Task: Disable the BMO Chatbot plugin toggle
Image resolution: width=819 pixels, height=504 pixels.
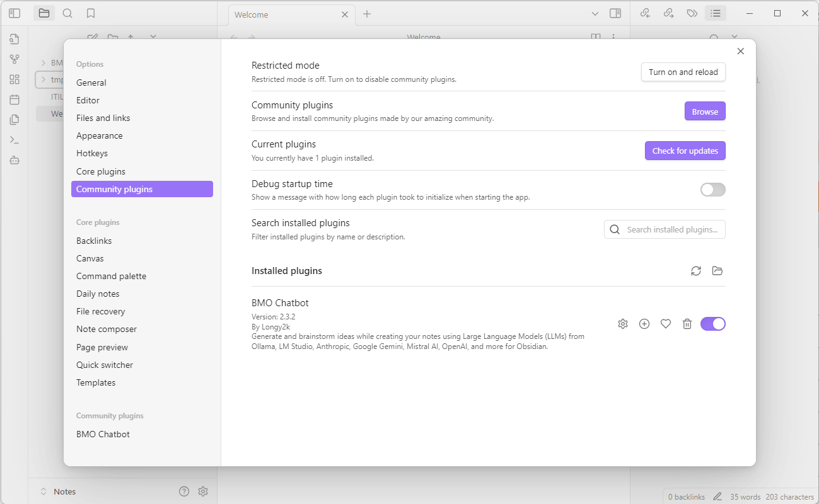Action: coord(713,324)
